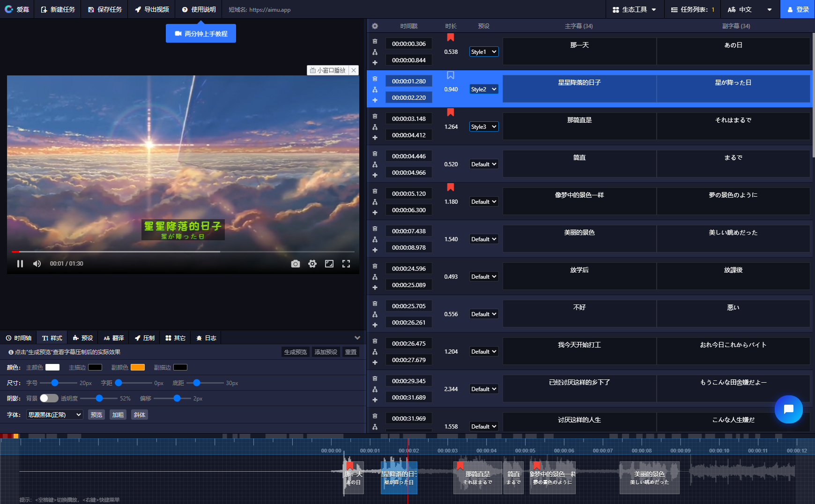Click the 登录 login button
The height and width of the screenshot is (504, 815).
(x=798, y=9)
